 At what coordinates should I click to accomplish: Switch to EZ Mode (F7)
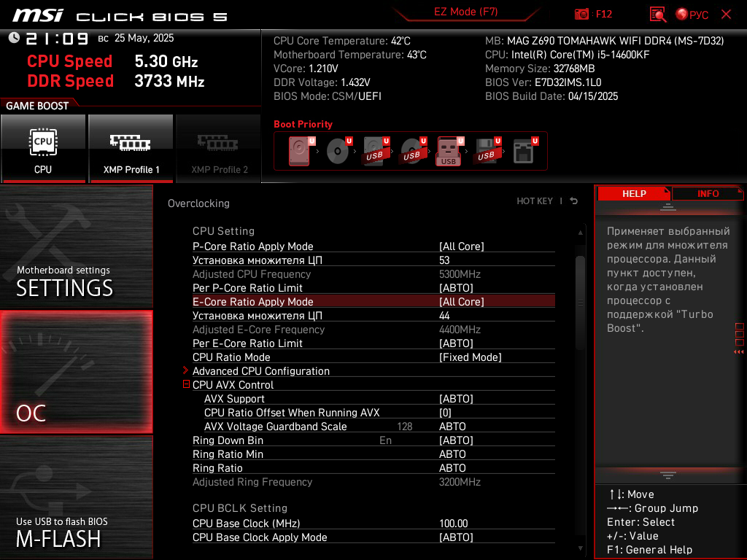click(x=466, y=12)
